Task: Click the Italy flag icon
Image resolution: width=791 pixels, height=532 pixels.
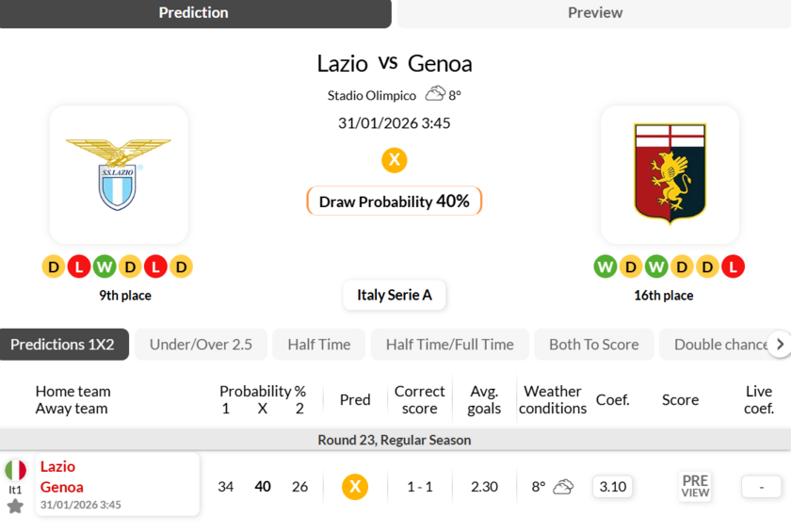Action: tap(15, 470)
